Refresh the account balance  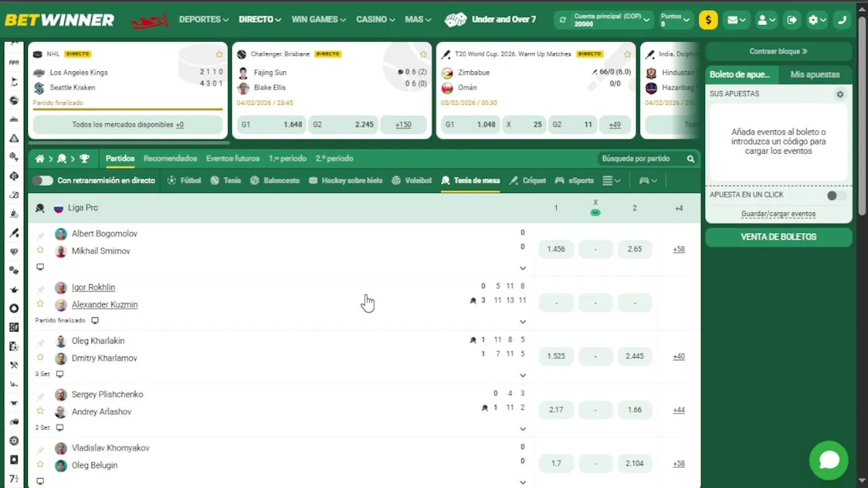pos(562,20)
